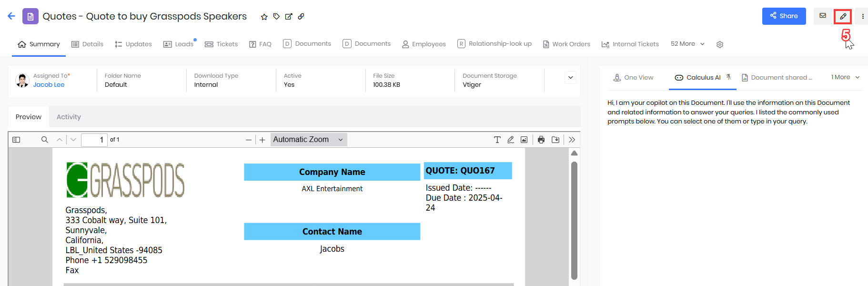The image size is (868, 286).
Task: Select the Activity tab
Action: click(x=69, y=117)
